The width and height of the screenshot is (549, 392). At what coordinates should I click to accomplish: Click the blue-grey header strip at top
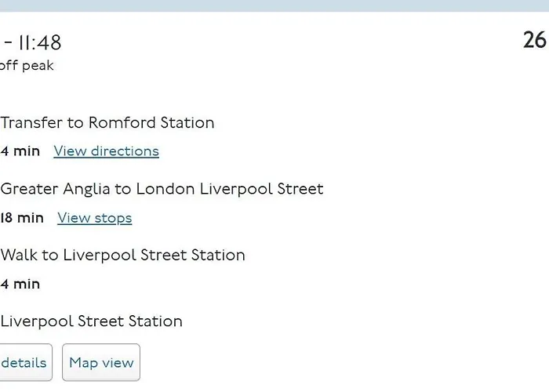pyautogui.click(x=274, y=5)
